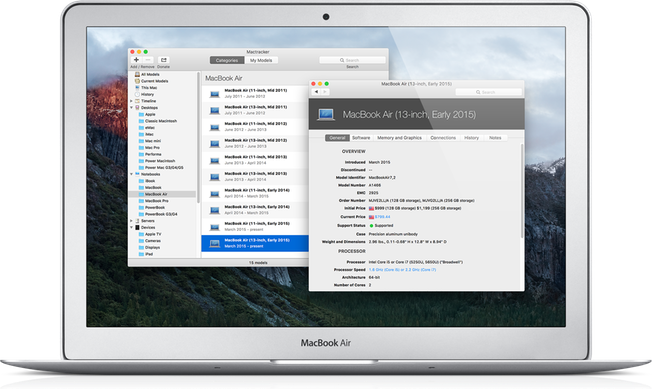Image resolution: width=652 pixels, height=389 pixels.
Task: Click the Mactracker main window search field
Action: pyautogui.click(x=352, y=60)
